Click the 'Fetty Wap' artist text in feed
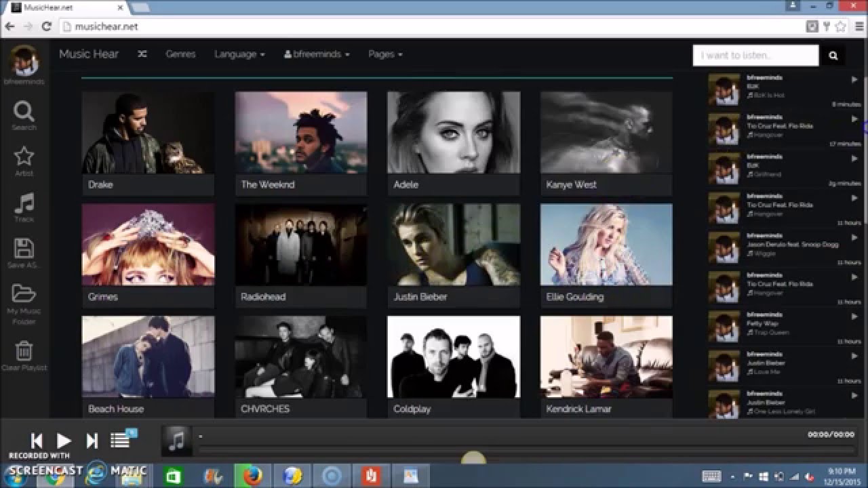Screen dimensions: 868x488 click(x=761, y=323)
